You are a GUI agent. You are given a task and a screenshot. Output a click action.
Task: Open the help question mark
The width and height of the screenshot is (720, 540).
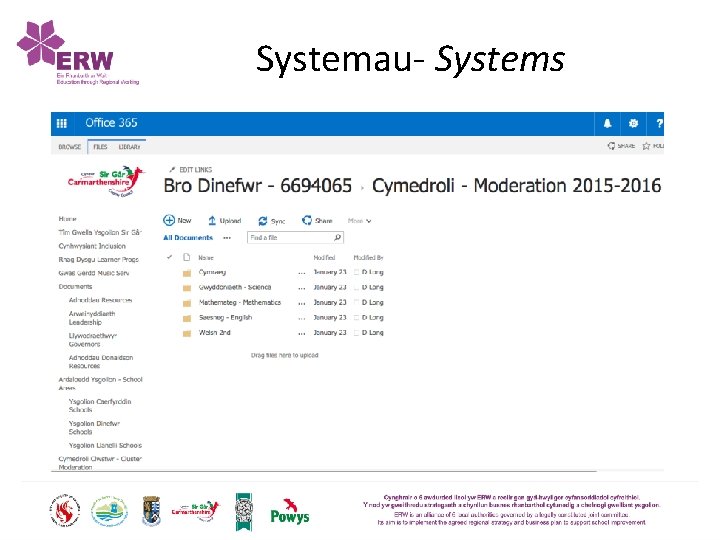(x=659, y=123)
